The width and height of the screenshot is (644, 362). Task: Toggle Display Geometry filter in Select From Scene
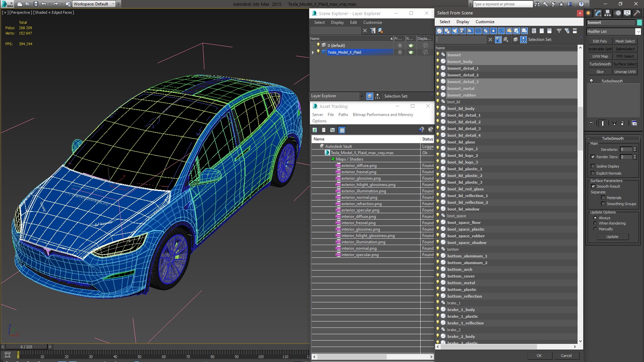(439, 31)
